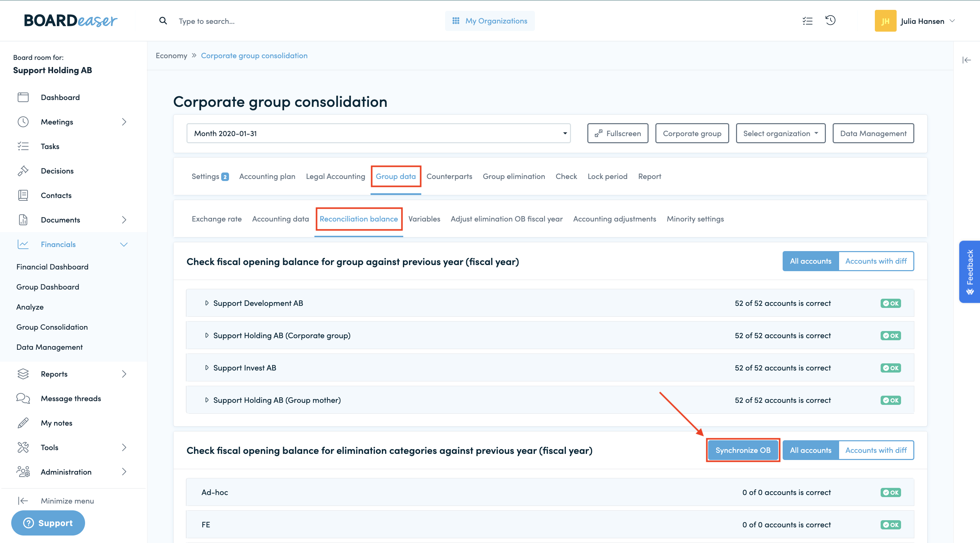Click the Decisions gavel icon
Screen dimensions: 980x543
coord(23,171)
